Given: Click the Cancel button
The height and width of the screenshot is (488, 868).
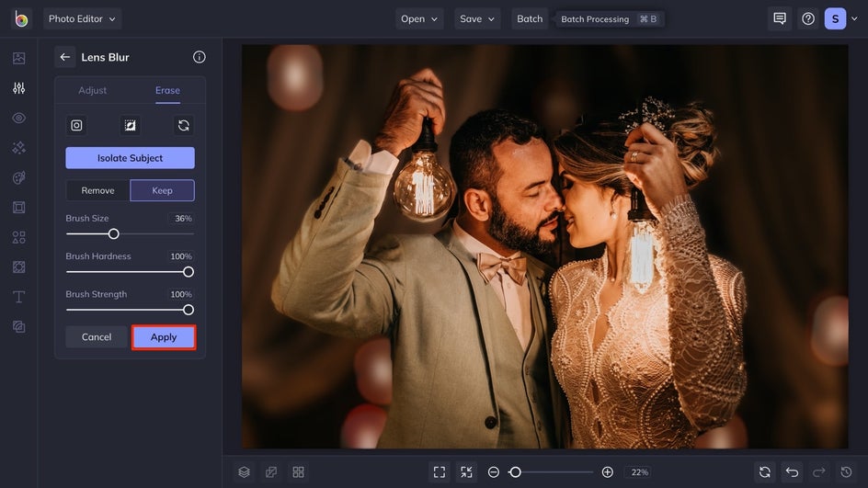Looking at the screenshot, I should pos(97,337).
